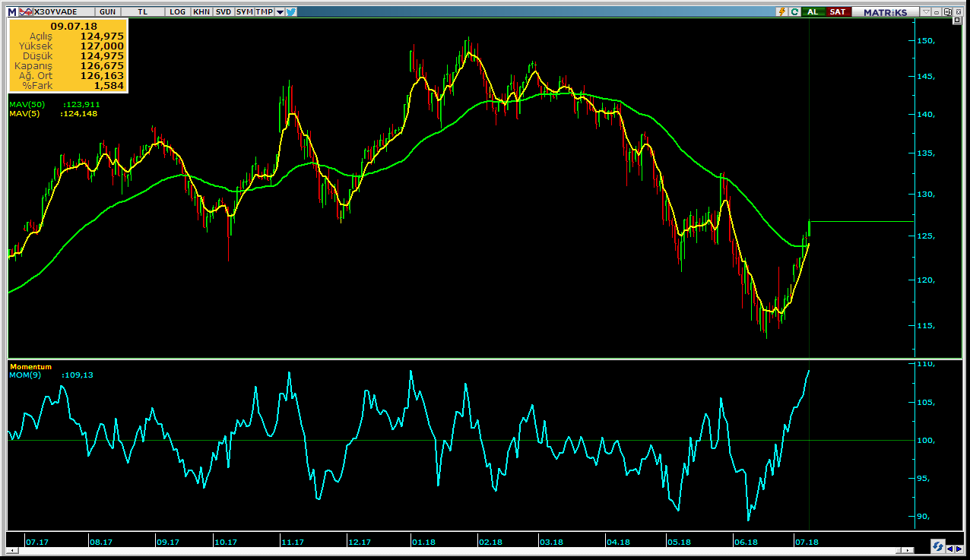Click the green AL buy button
Screen dimensions: 970x560
(813, 12)
